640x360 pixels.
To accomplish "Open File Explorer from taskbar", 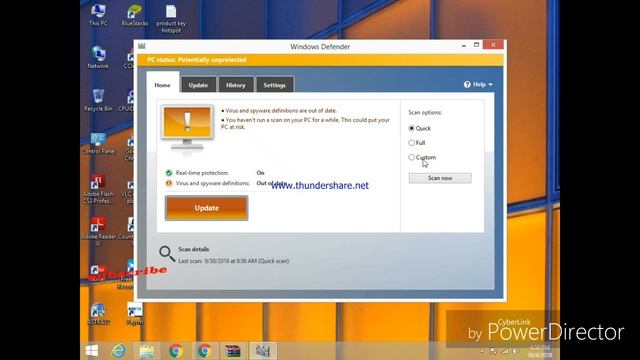I will click(x=147, y=351).
